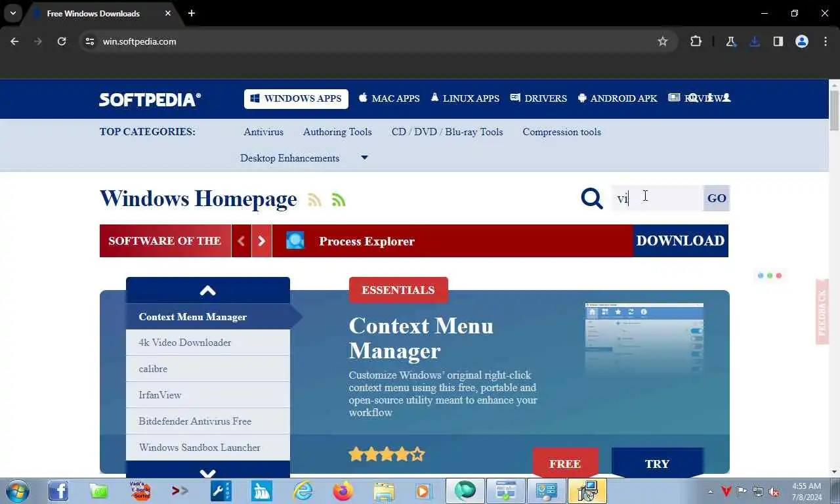Switch to the Android APK section

617,98
